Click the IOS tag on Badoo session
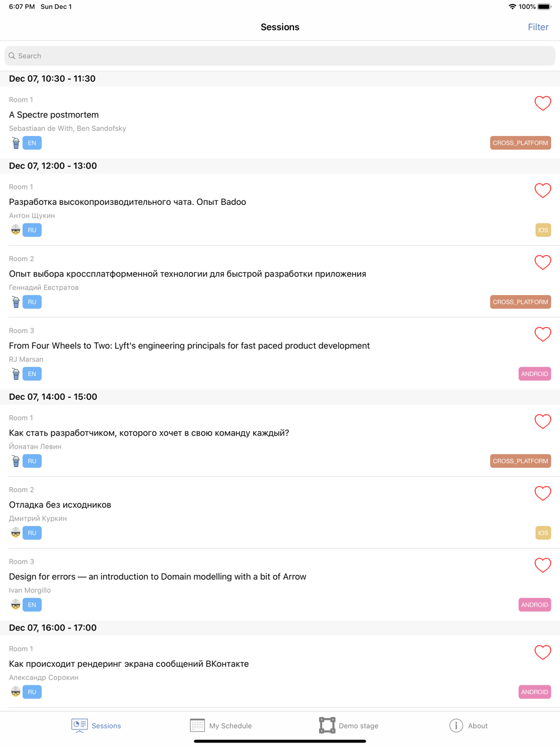 tap(543, 230)
